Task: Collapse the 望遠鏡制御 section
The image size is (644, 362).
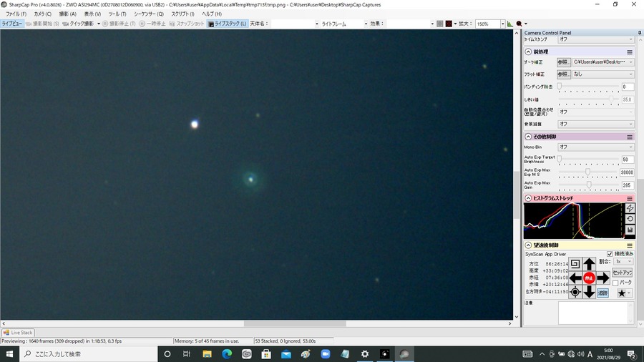Action: [528, 245]
